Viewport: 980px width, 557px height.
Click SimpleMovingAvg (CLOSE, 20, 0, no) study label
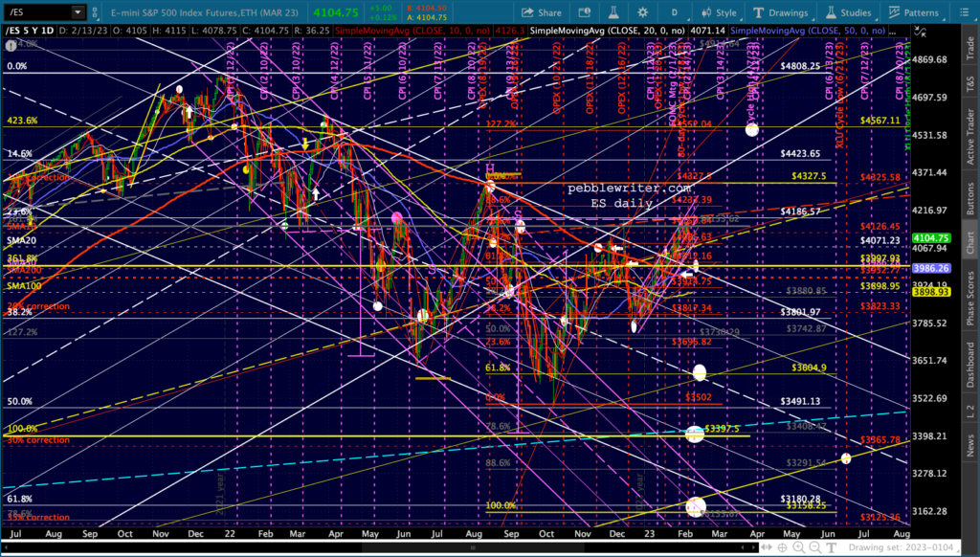[x=608, y=31]
